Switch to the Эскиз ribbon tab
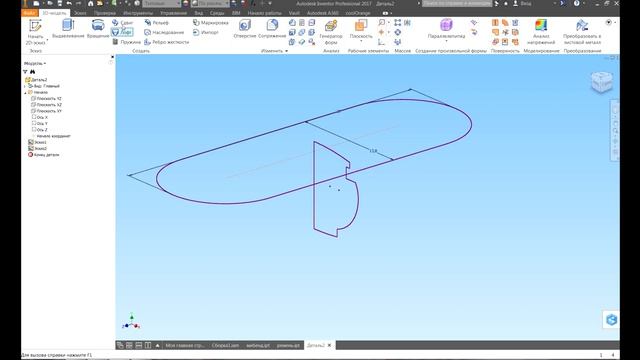Image resolution: width=640 pixels, height=360 pixels. coord(80,13)
